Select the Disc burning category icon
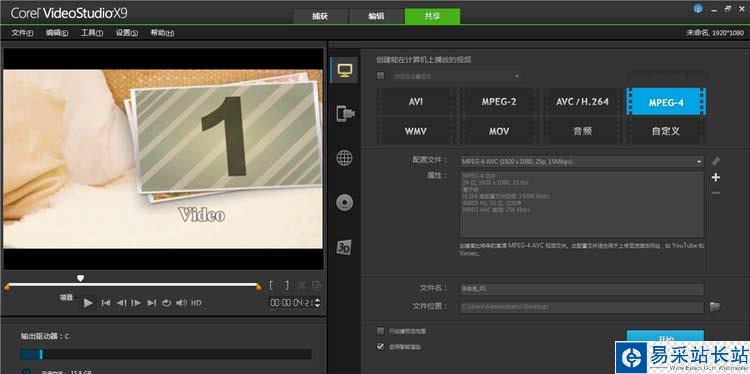This screenshot has width=750, height=374. click(x=344, y=203)
